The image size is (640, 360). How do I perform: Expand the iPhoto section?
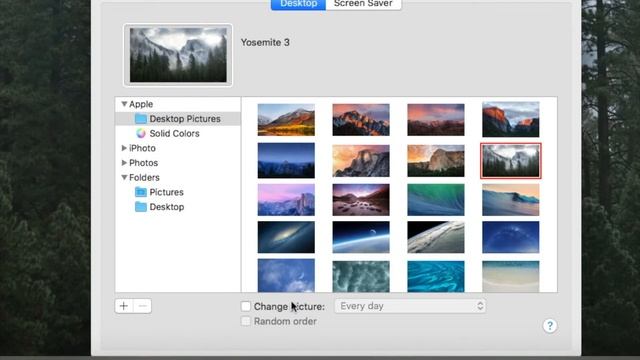124,148
